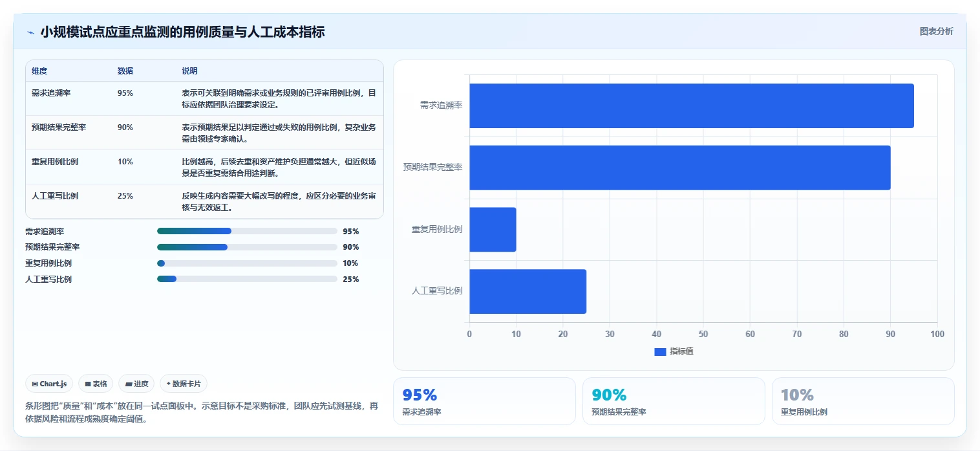Click the 重复用例比例 bar in the chart
980x451 pixels.
click(493, 230)
